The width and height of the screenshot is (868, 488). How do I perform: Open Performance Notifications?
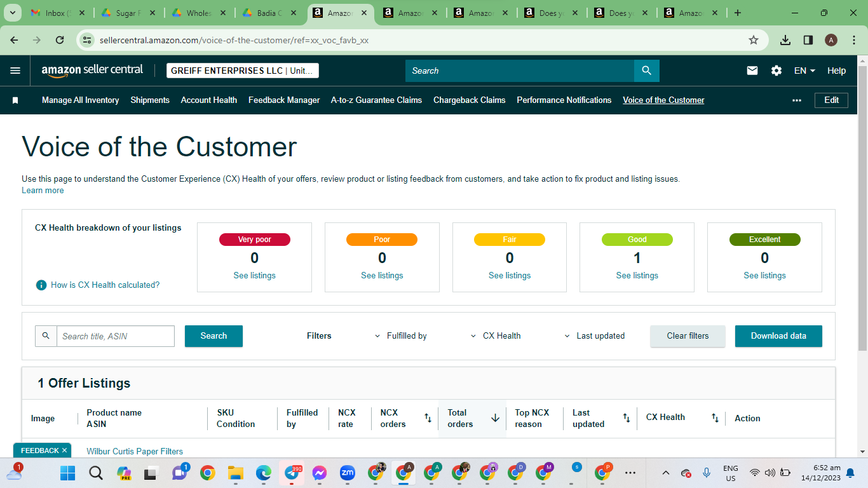tap(564, 100)
